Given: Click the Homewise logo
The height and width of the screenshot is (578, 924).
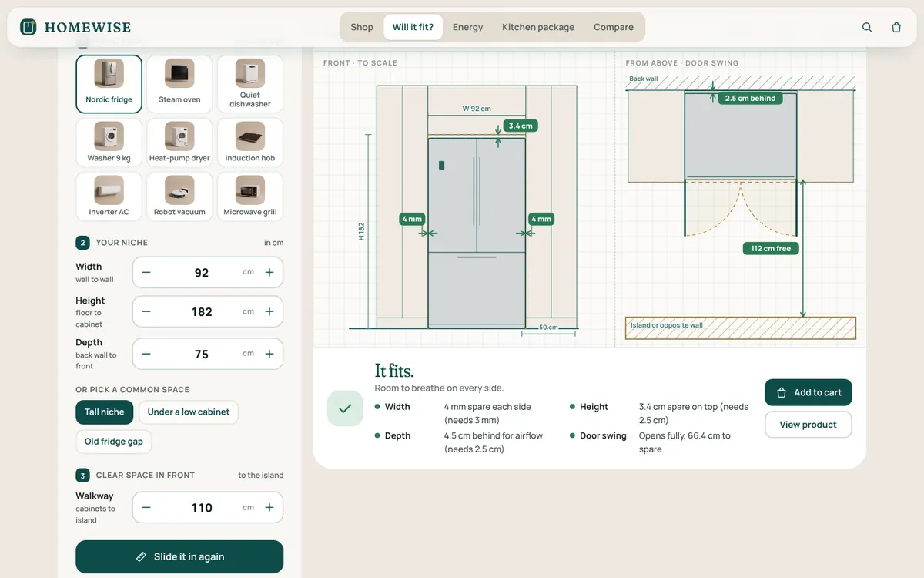Looking at the screenshot, I should click(75, 27).
